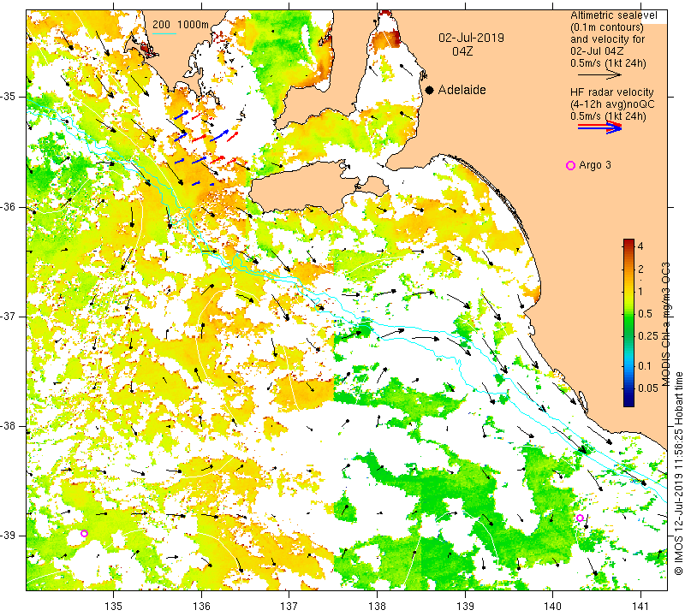The width and height of the screenshot is (685, 616).
Task: Click the Altimetric sealevel legend heading
Action: [x=613, y=15]
